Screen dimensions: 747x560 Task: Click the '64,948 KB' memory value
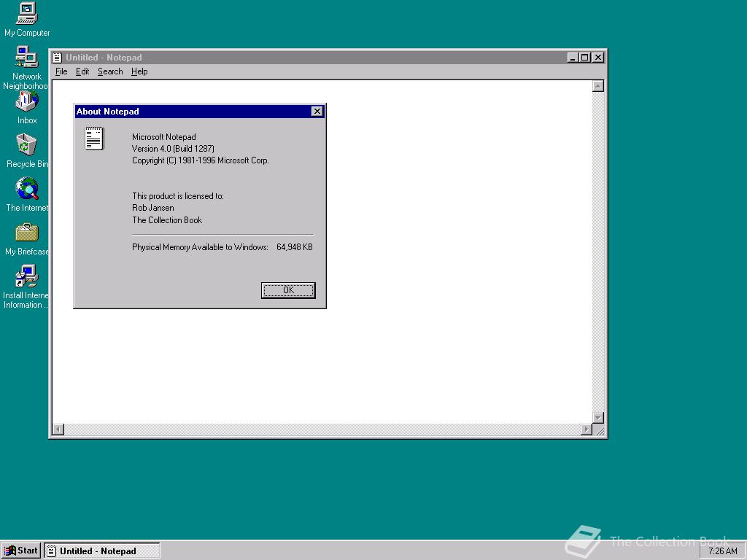pyautogui.click(x=295, y=247)
